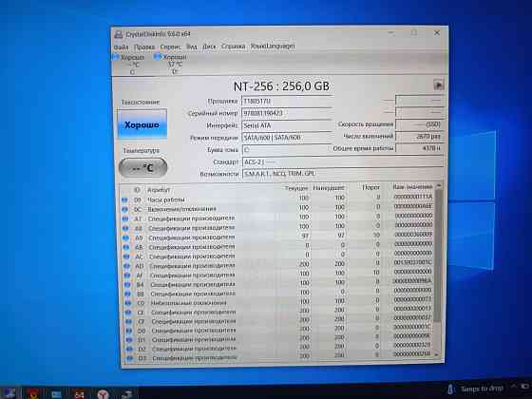Click the Наихудшее column header

[329, 188]
